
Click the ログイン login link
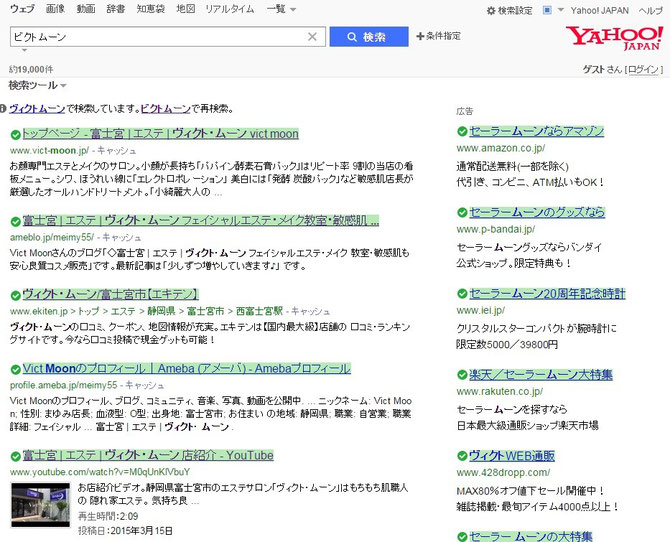(x=643, y=69)
